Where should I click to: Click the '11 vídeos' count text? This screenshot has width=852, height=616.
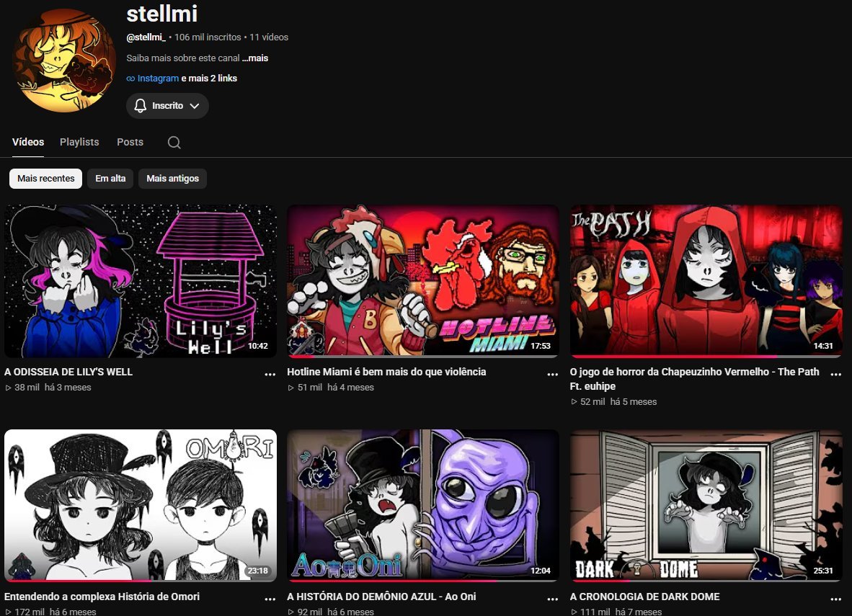(269, 37)
